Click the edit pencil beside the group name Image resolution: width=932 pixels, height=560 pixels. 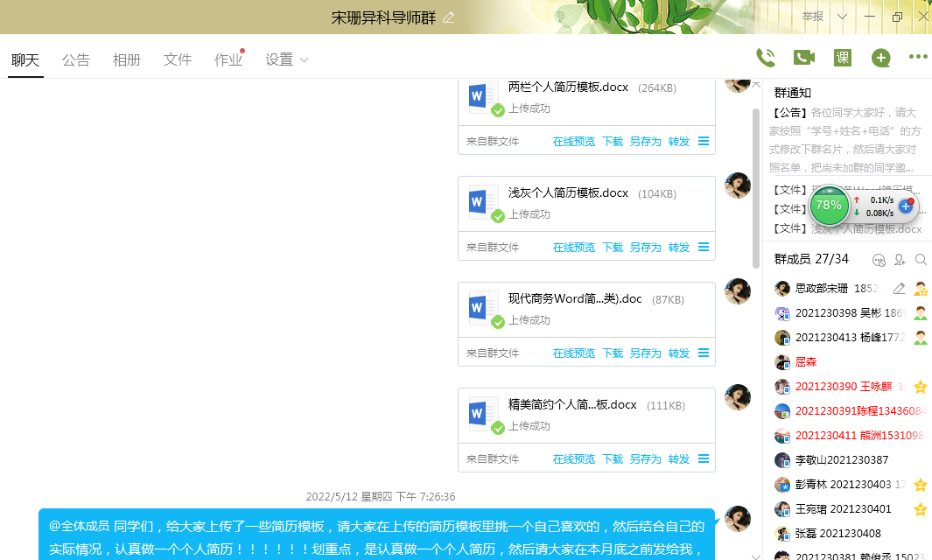point(449,17)
